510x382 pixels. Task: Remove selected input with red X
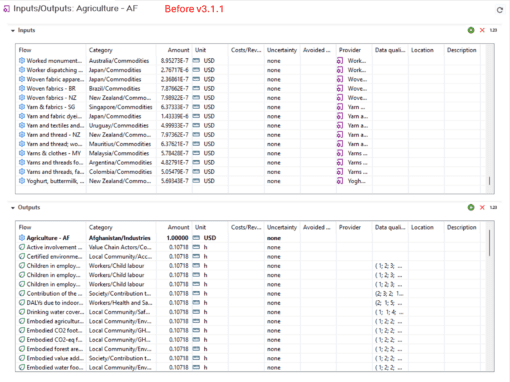point(482,30)
